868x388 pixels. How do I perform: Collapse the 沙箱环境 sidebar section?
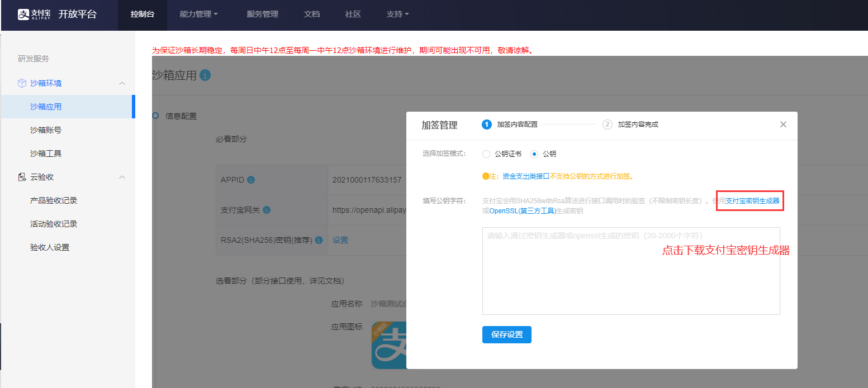(122, 83)
